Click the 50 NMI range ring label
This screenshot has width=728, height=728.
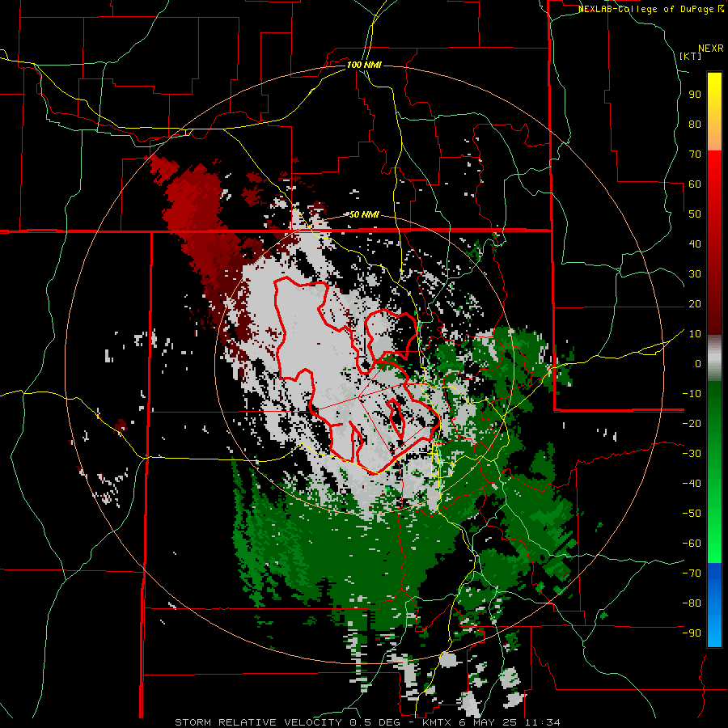(364, 214)
